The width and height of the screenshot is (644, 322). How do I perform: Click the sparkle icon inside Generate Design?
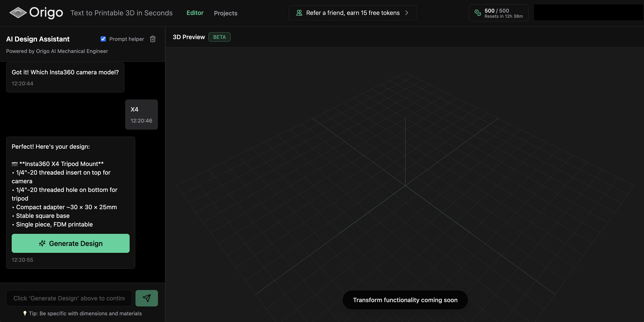pyautogui.click(x=42, y=244)
